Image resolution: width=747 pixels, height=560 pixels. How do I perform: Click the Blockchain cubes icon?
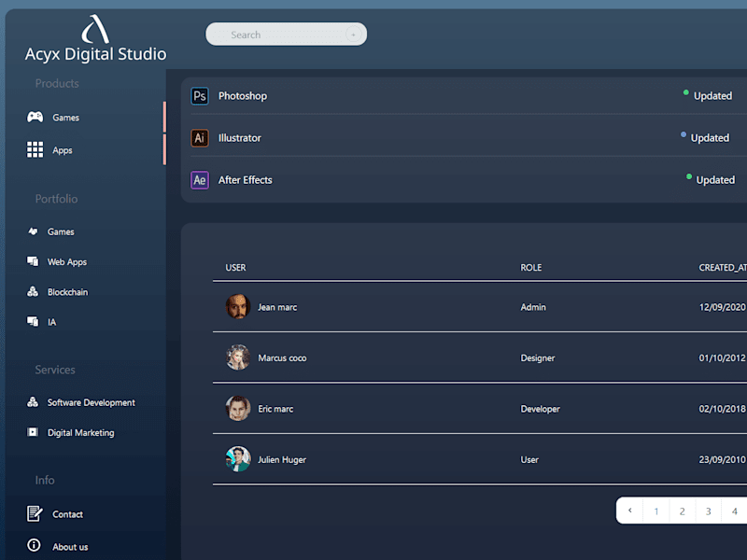(33, 291)
